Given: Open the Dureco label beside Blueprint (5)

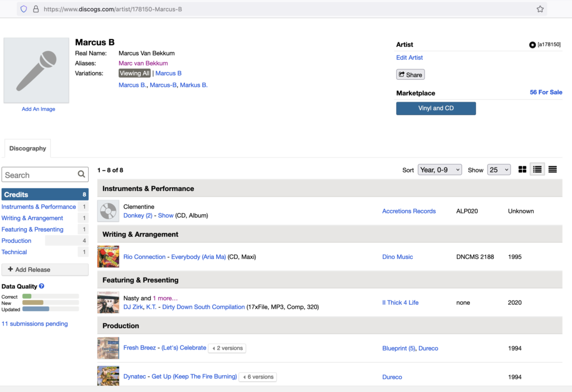Looking at the screenshot, I should (x=428, y=348).
